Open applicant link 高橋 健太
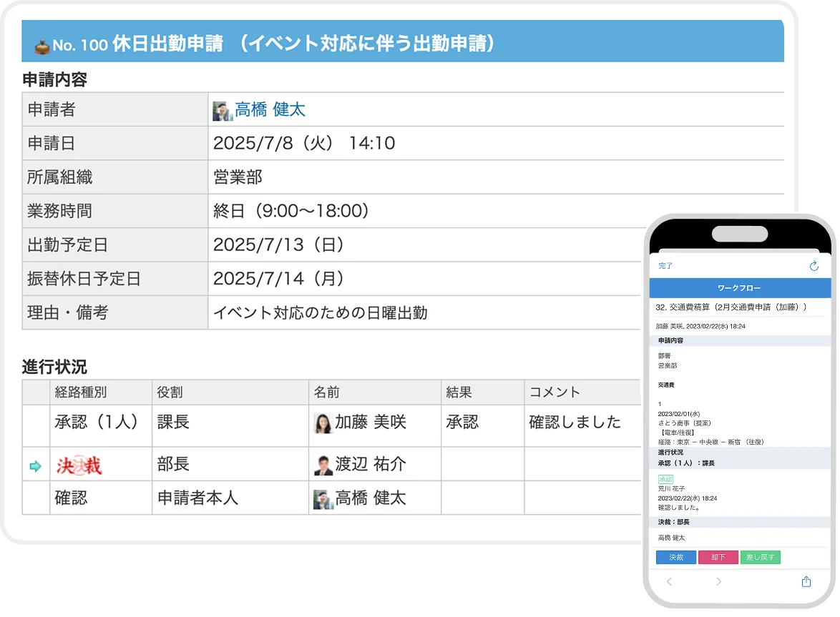This screenshot has width=840, height=617. [270, 109]
